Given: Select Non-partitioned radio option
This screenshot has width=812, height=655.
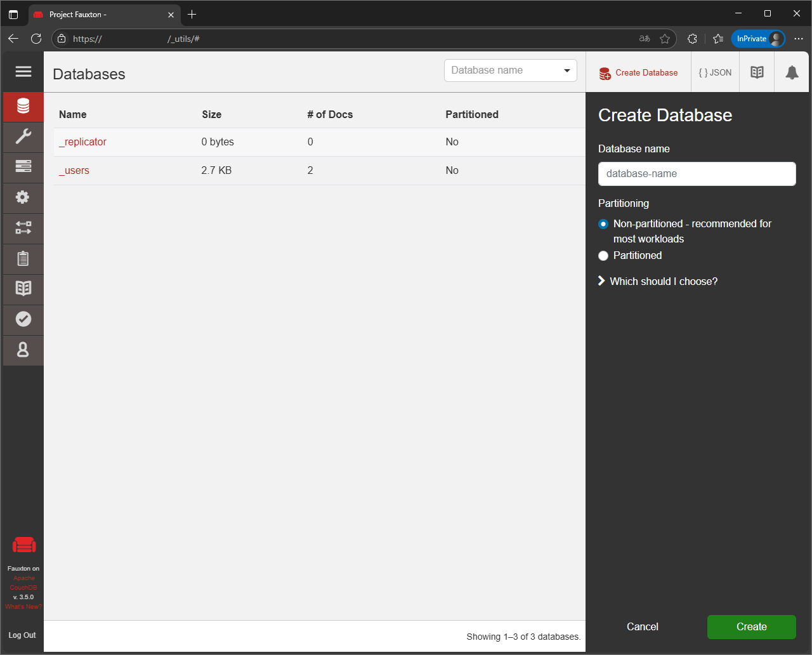Looking at the screenshot, I should click(x=603, y=224).
